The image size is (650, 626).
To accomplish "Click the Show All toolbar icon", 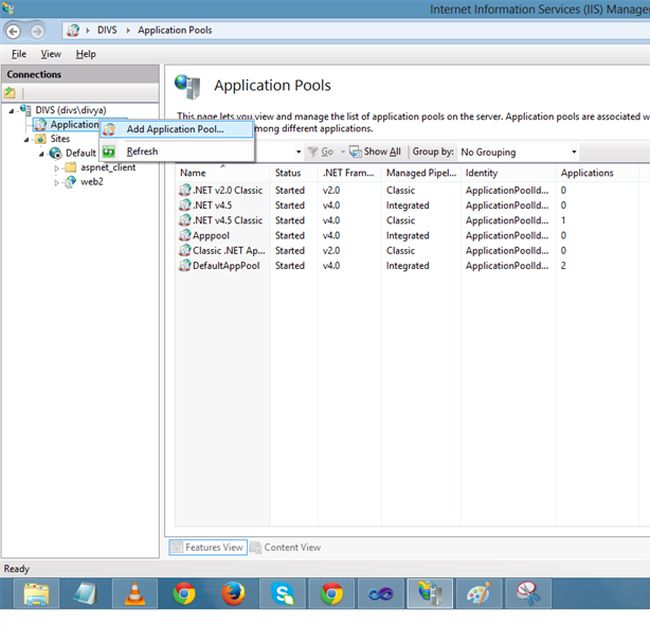I will tap(355, 152).
